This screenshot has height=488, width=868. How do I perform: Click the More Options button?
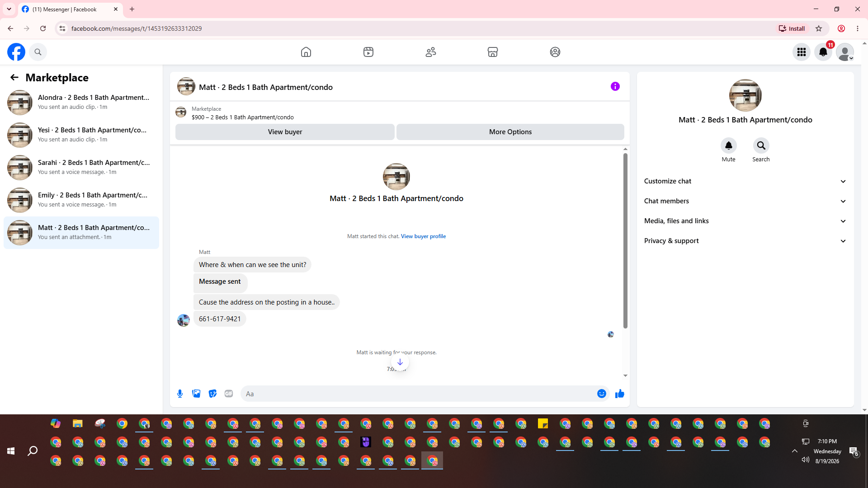(x=510, y=132)
